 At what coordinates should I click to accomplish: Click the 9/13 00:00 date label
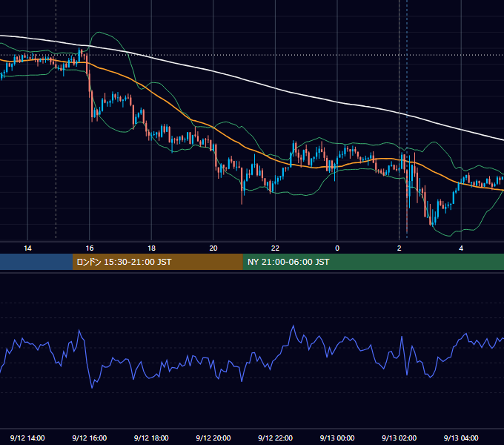point(337,438)
